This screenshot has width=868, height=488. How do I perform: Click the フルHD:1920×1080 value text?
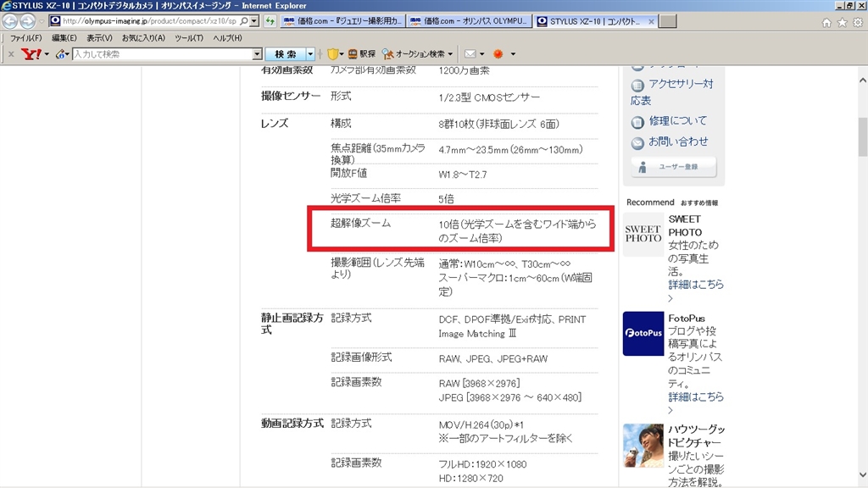(x=482, y=464)
